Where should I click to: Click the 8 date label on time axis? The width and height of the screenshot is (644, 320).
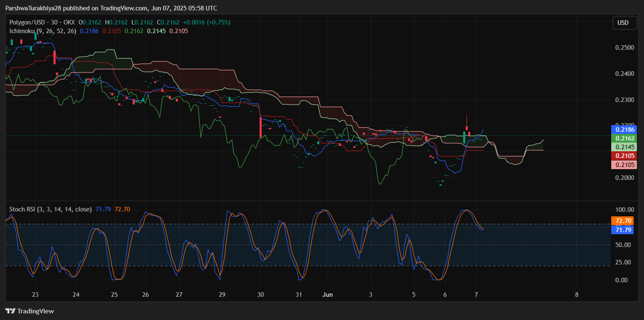point(577,295)
